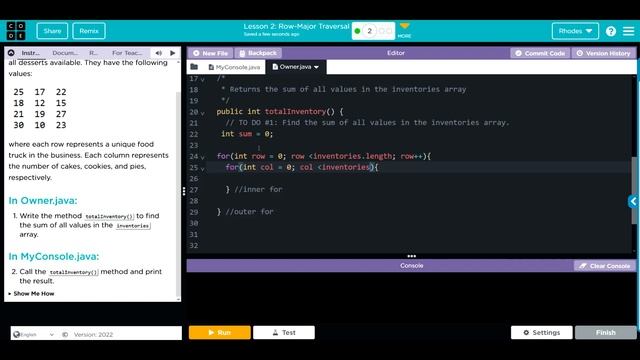Click the 'In Owner.java:' heading
The image size is (640, 360).
click(x=43, y=200)
